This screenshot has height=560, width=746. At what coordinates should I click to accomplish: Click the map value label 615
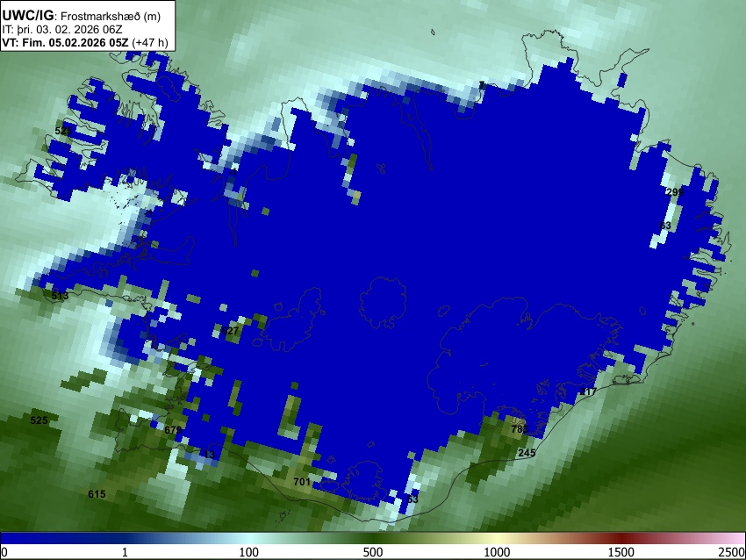[97, 494]
